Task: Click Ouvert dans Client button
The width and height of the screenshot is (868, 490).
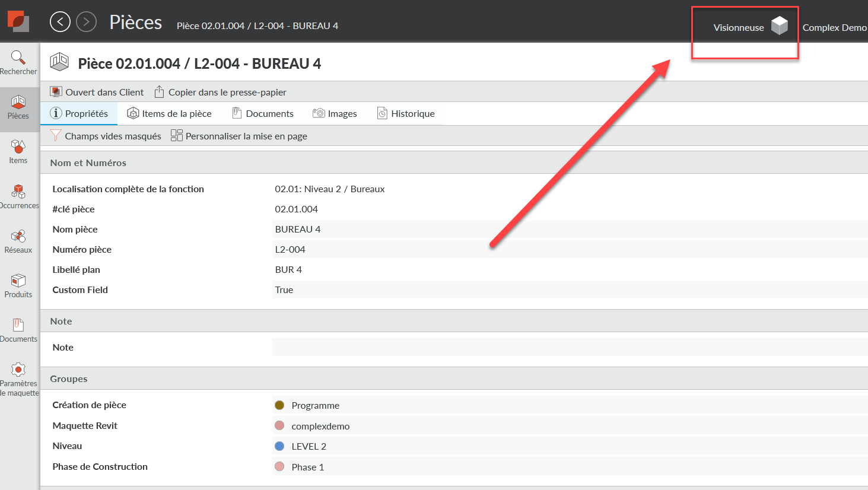Action: click(x=97, y=92)
